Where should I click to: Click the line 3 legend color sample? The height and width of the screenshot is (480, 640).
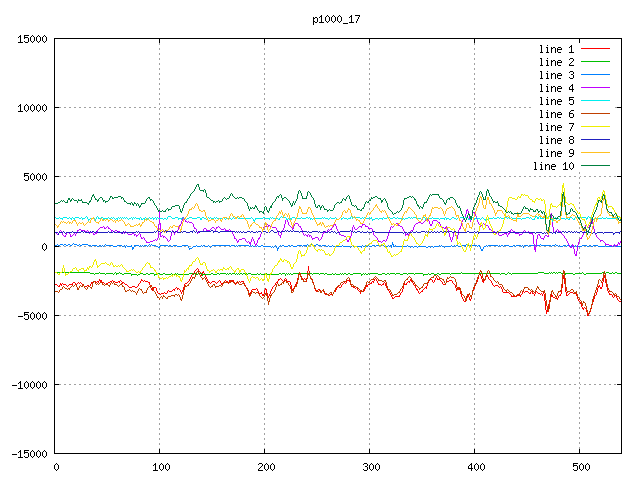[595, 75]
